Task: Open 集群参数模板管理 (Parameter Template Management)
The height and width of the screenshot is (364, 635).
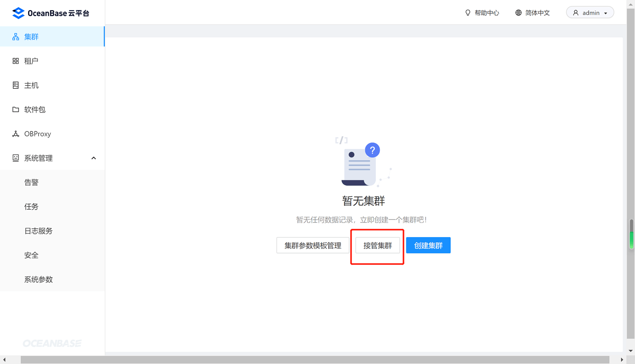Action: coord(313,245)
